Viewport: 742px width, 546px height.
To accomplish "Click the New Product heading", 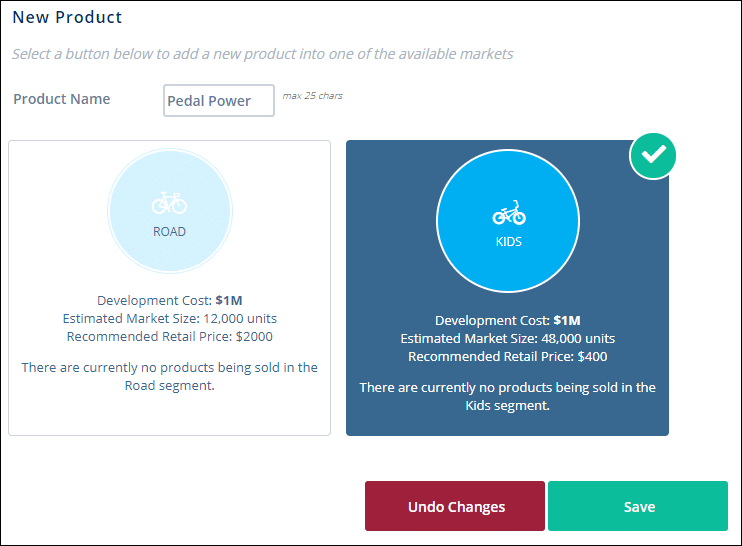I will pyautogui.click(x=67, y=17).
